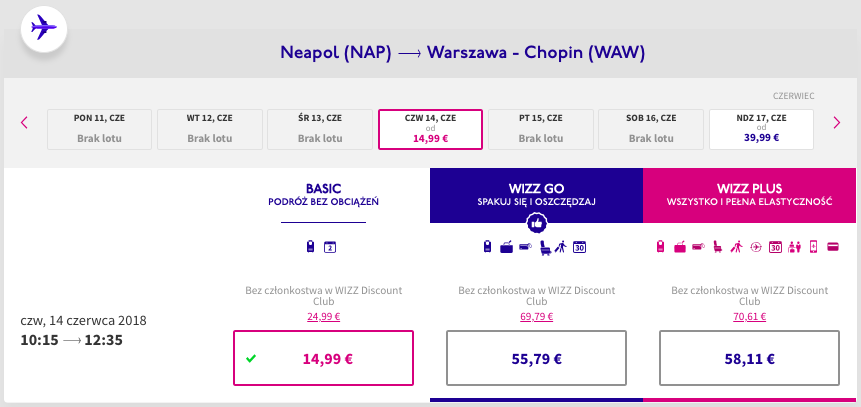Click the BASIC calendar icon
Screen dimensions: 861x407
coord(330,247)
